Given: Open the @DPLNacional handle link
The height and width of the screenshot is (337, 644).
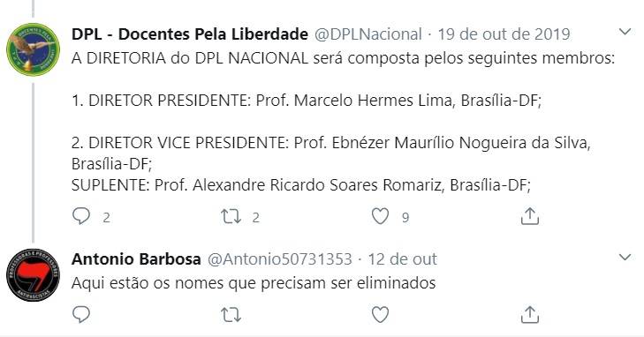Looking at the screenshot, I should tap(368, 34).
